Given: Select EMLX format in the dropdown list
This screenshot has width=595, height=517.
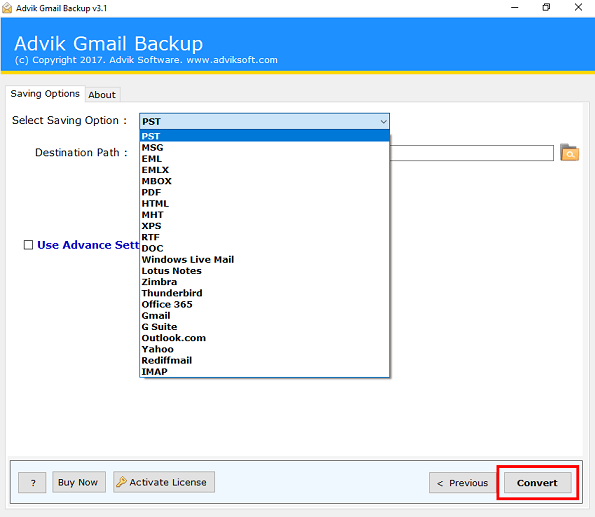Looking at the screenshot, I should [x=264, y=170].
